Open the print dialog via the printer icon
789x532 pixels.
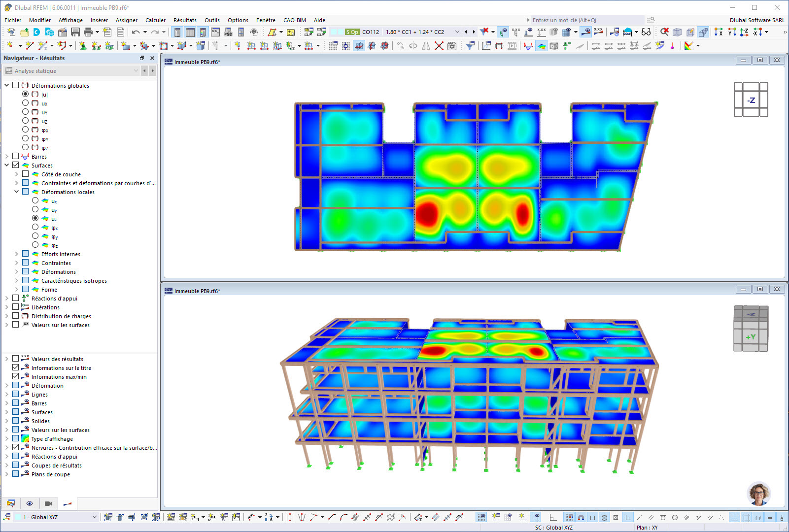[x=88, y=32]
